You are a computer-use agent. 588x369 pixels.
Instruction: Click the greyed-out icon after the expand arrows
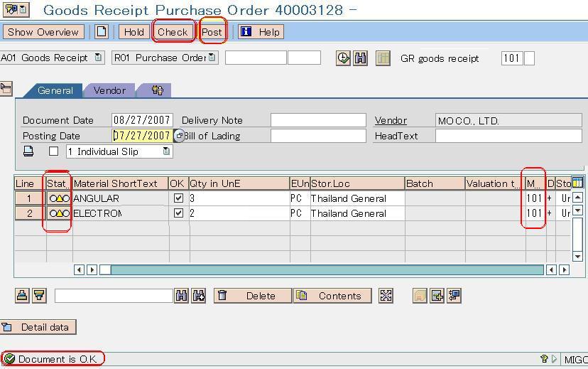(420, 296)
